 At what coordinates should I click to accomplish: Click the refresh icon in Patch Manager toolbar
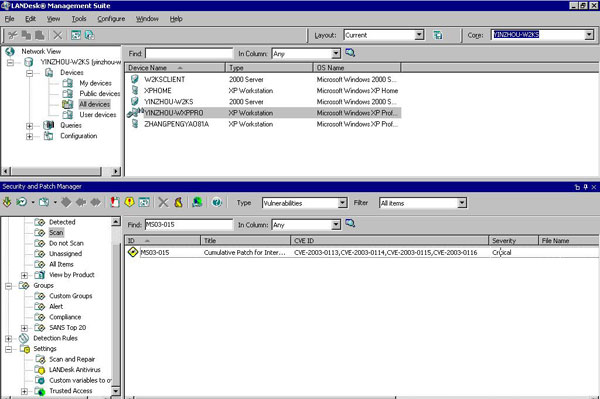(x=144, y=202)
